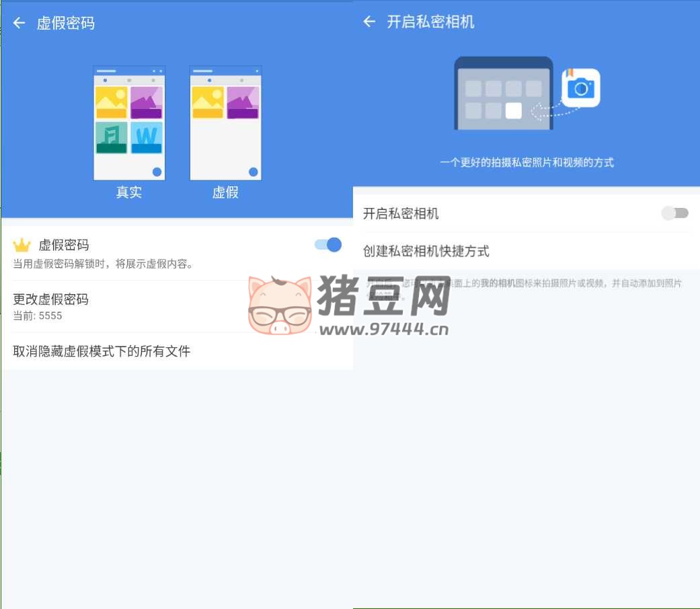Select 取消隐藏虚假模式下的所有文件
700x609 pixels.
102,351
